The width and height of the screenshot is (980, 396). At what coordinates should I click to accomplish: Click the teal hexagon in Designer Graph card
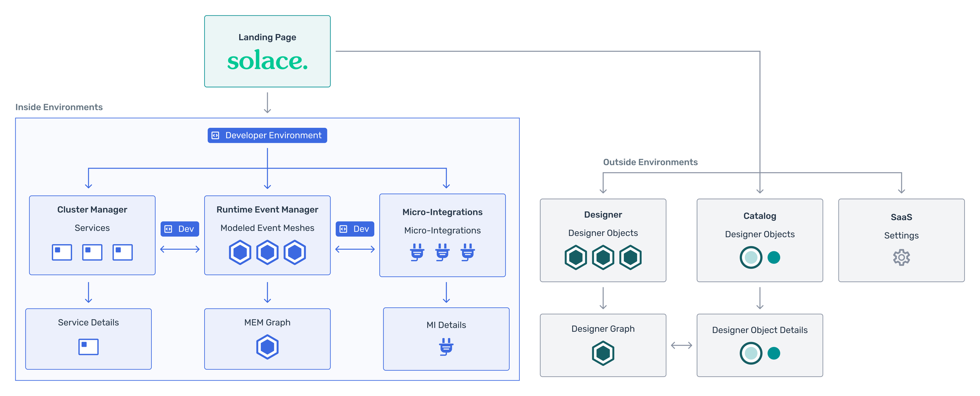tap(603, 353)
